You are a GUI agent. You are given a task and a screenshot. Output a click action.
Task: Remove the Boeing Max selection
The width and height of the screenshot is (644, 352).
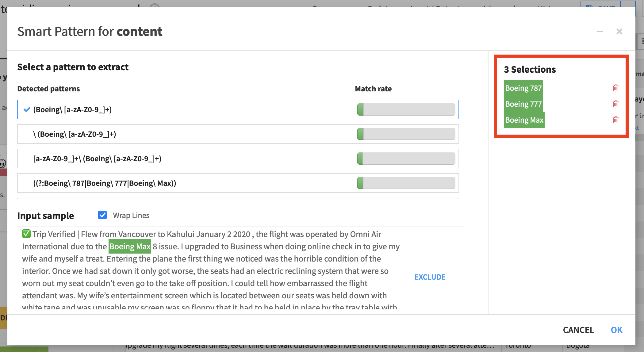click(615, 120)
